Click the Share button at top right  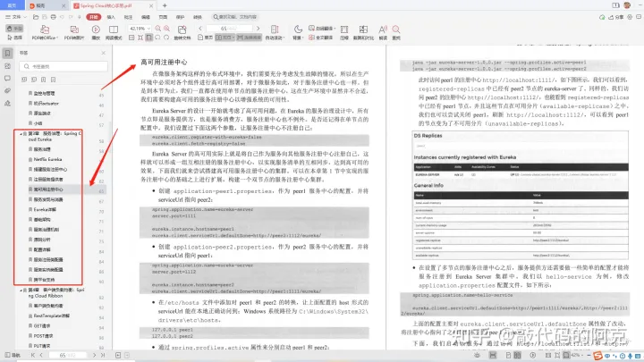tap(616, 17)
